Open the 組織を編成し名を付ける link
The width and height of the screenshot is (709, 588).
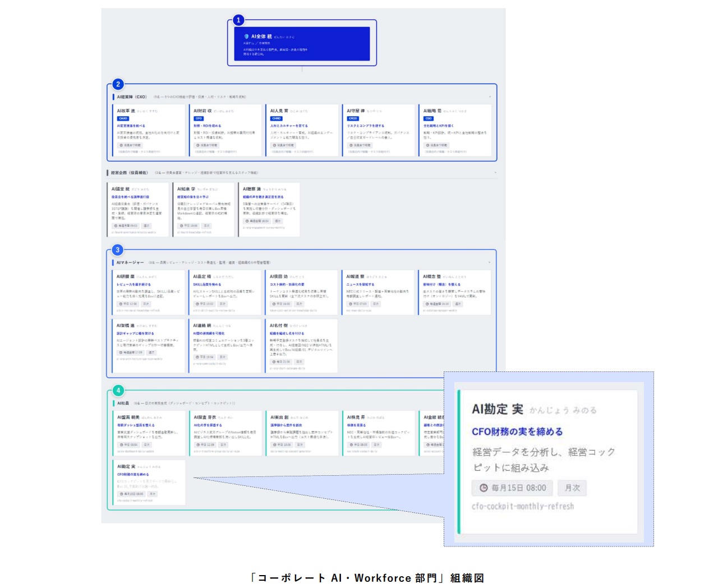[x=287, y=333]
